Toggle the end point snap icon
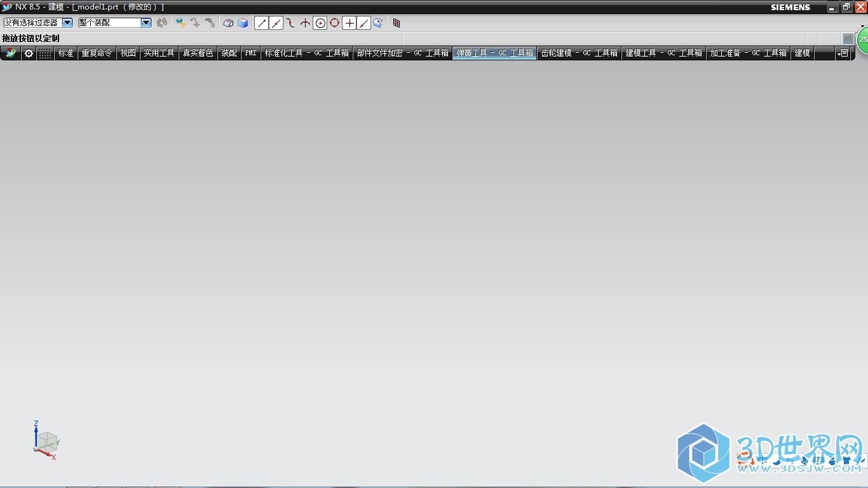Viewport: 868px width, 488px height. [x=261, y=24]
